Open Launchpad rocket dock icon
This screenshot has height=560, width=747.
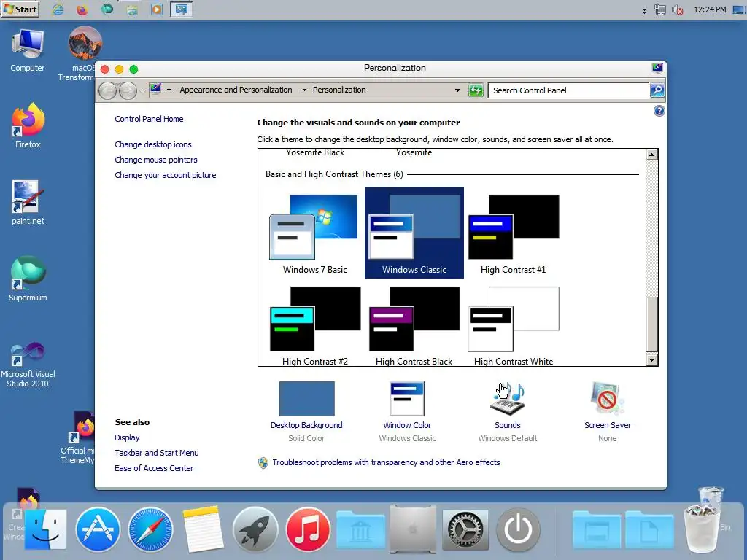click(255, 529)
